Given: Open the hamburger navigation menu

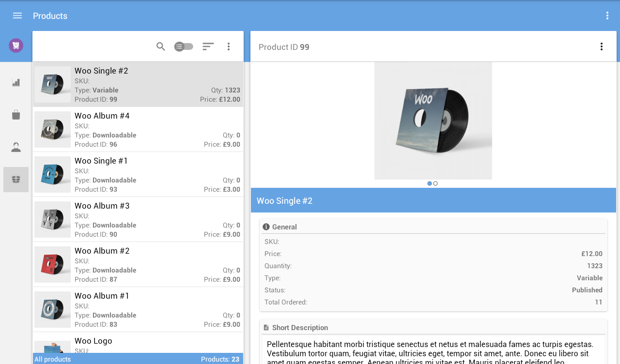Looking at the screenshot, I should click(17, 15).
